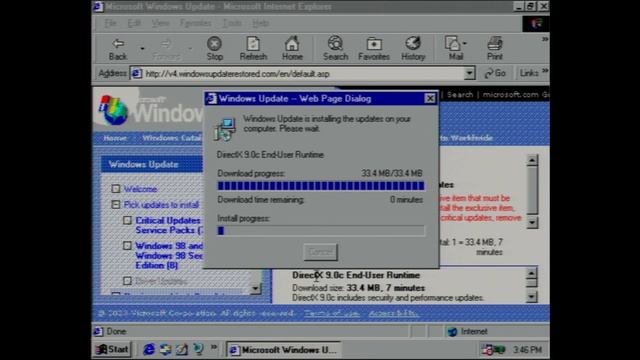Viewport: 640px width, 360px height.
Task: Click the DirectX 9.0c End-User Runtime heading
Action: click(356, 275)
